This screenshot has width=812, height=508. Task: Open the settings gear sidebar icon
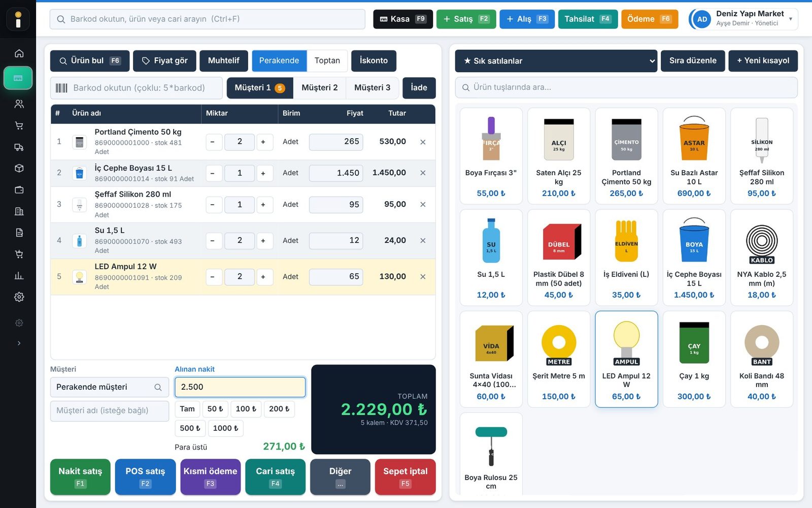[x=19, y=297]
